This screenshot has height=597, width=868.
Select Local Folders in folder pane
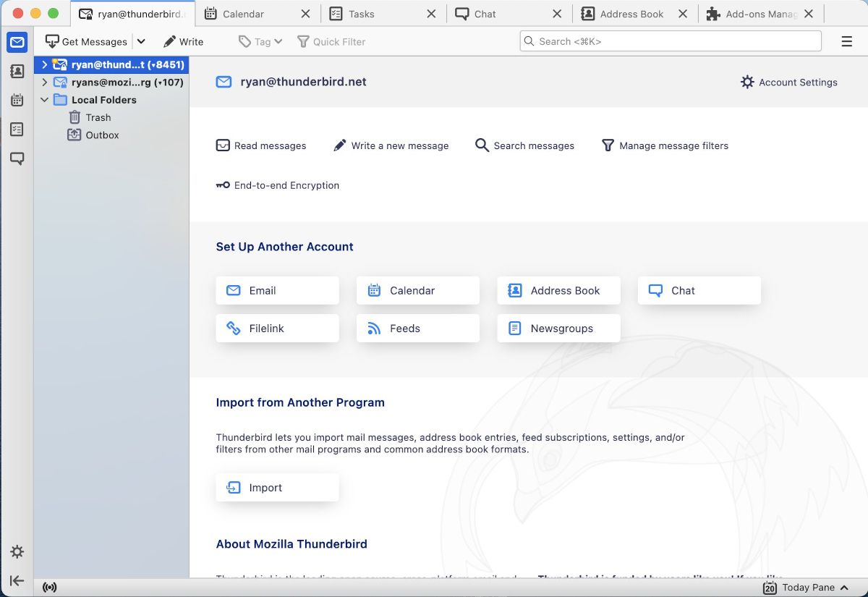click(111, 100)
